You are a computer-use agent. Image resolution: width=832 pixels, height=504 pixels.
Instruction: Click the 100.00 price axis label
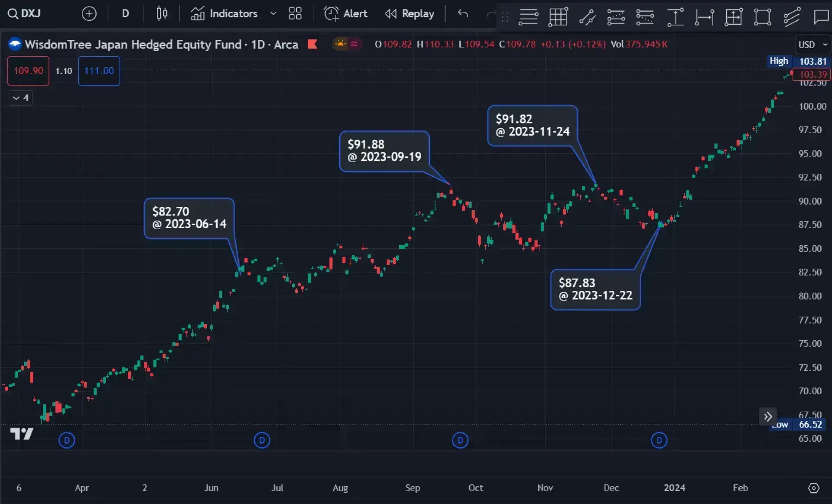[812, 106]
